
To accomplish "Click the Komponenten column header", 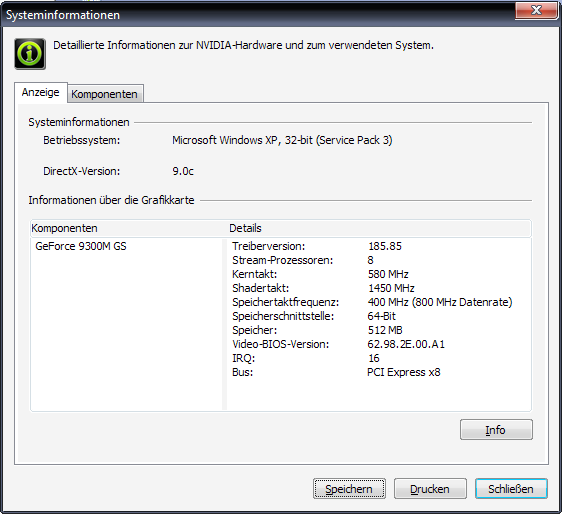I will [65, 228].
